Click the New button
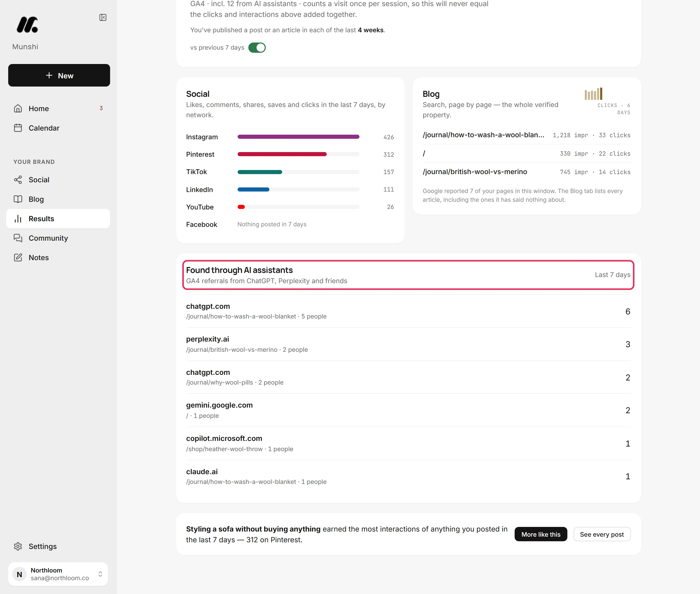 (59, 76)
